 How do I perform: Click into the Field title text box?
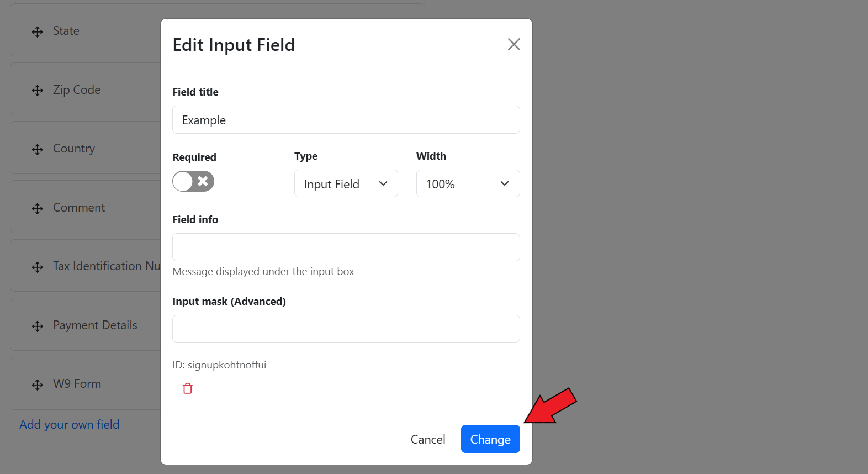(346, 120)
